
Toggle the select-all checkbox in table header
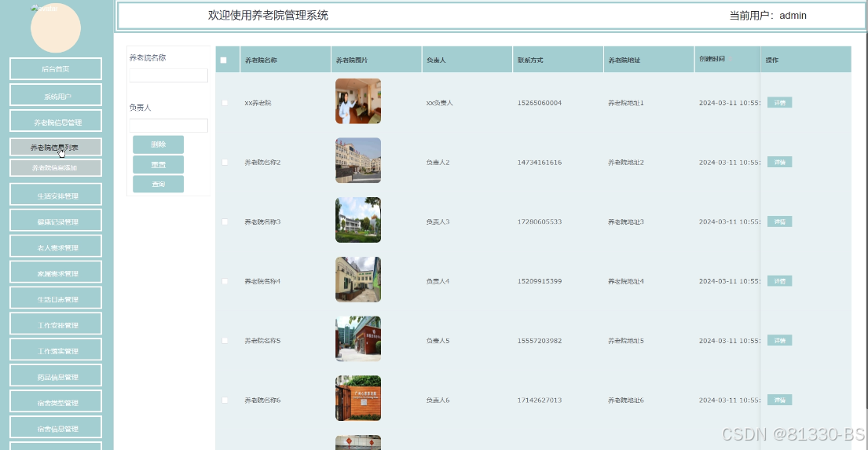tap(224, 60)
